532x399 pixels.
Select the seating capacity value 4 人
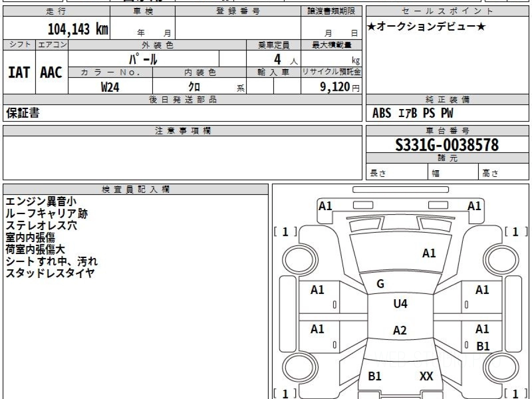point(286,59)
